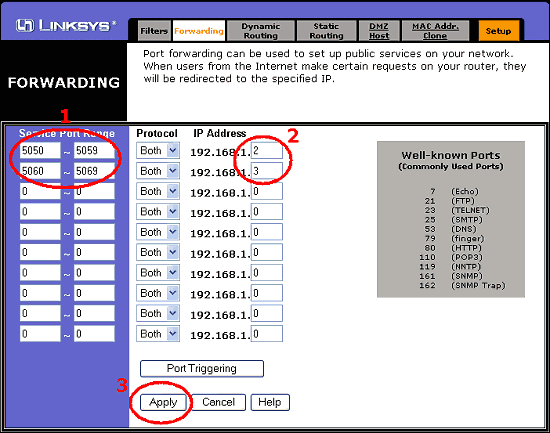
Task: Select the IP address field containing 3
Action: [x=267, y=171]
